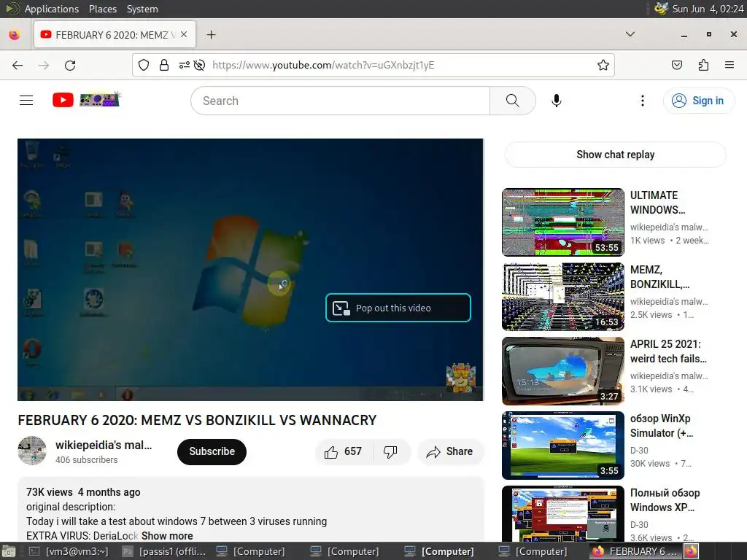Image resolution: width=747 pixels, height=560 pixels.
Task: Start voice search with the microphone icon
Action: [556, 101]
